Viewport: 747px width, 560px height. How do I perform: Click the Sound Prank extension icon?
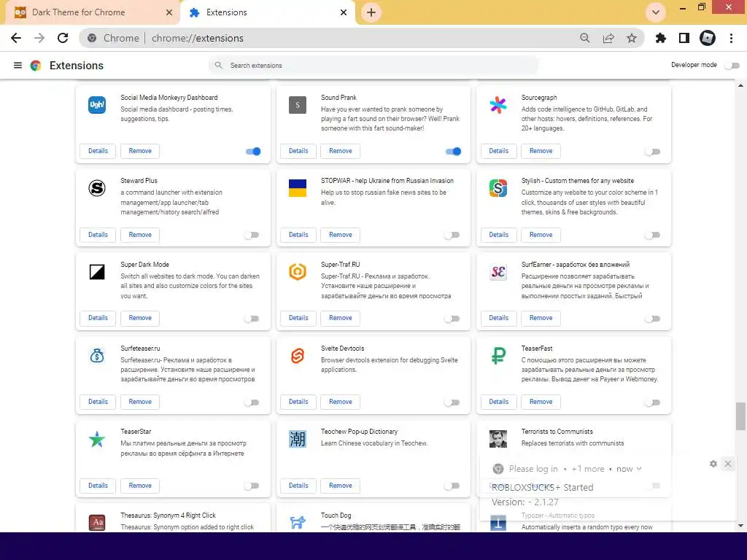[x=298, y=105]
